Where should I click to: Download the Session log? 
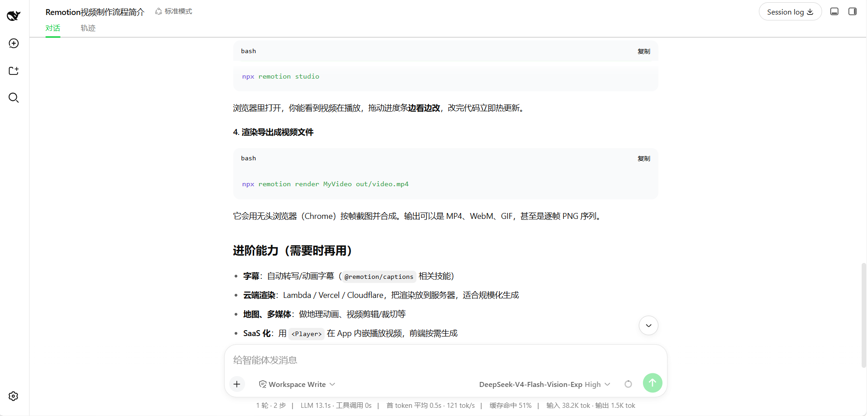[x=790, y=12]
